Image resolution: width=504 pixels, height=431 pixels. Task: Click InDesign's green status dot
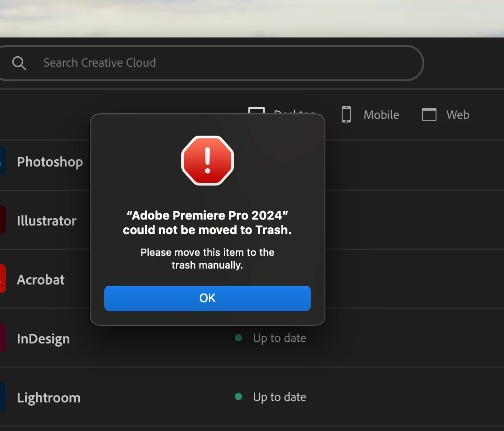click(x=238, y=338)
